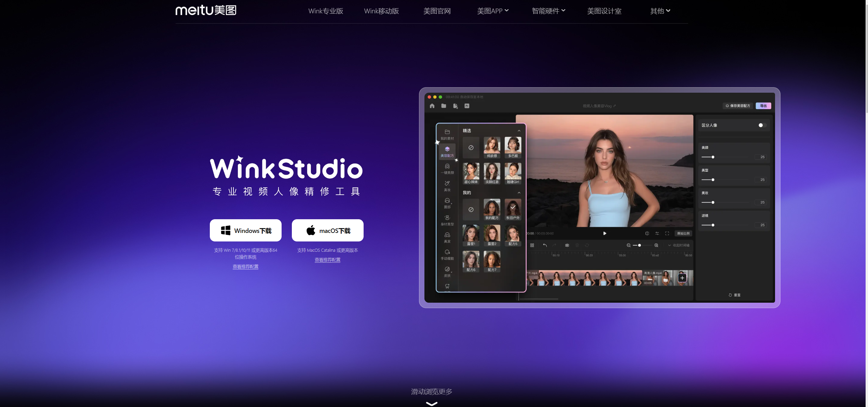The image size is (868, 407).
Task: Go to Wink专业版 nav item
Action: pyautogui.click(x=326, y=11)
